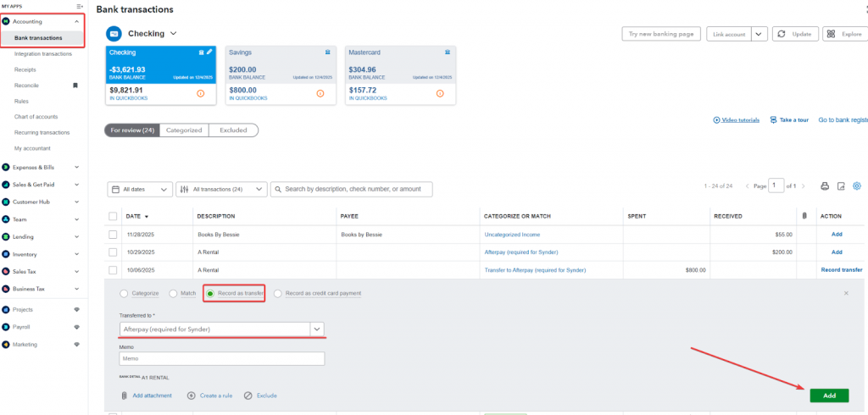Check the Books By Bessie row checkbox
Screen dimensions: 868x415
point(113,235)
